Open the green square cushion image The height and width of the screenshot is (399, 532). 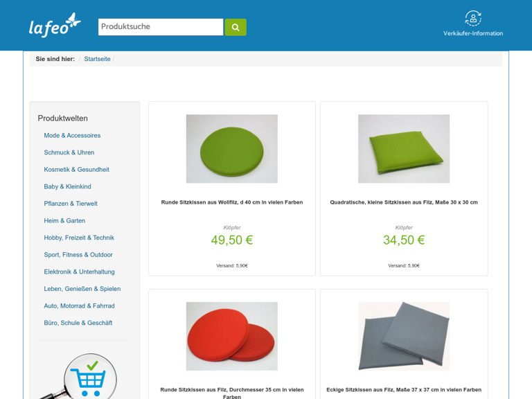point(403,149)
